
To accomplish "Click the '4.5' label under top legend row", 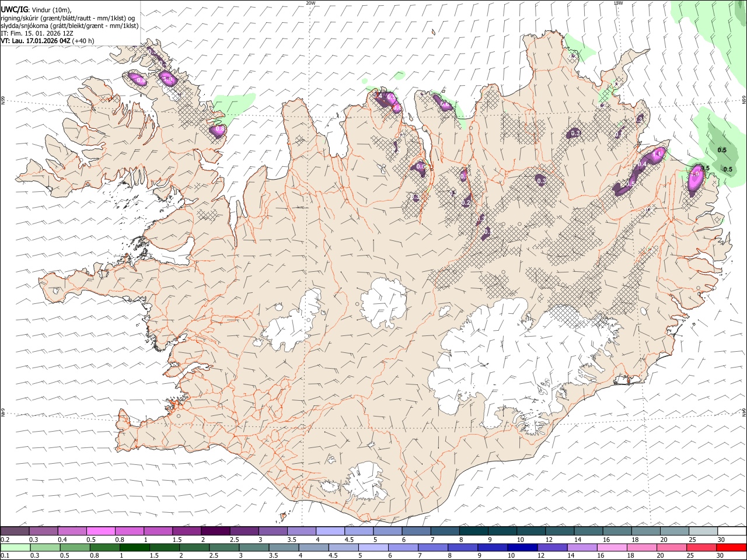I will [349, 540].
